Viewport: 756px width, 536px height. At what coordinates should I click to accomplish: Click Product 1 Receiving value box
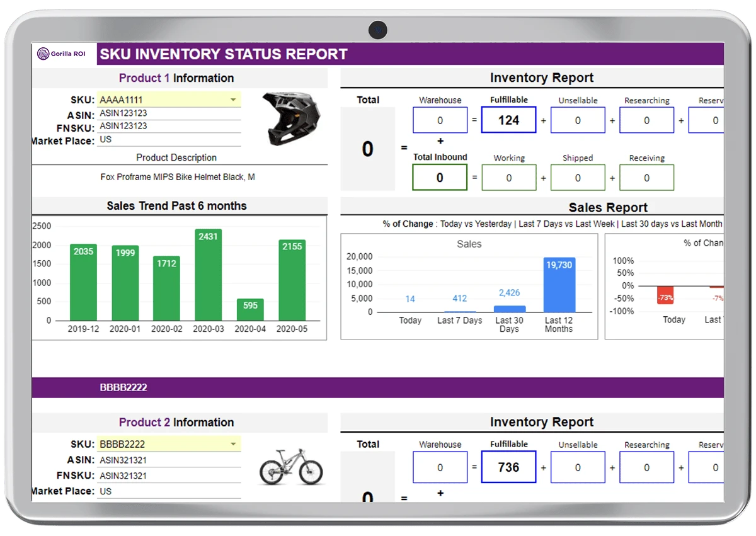[646, 178]
